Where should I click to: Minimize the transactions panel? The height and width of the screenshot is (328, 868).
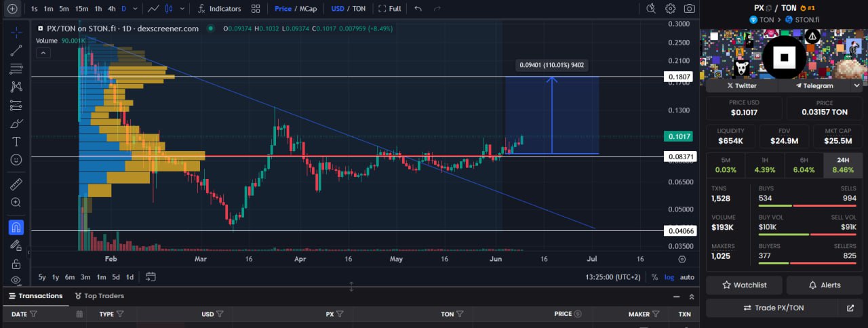click(x=676, y=296)
